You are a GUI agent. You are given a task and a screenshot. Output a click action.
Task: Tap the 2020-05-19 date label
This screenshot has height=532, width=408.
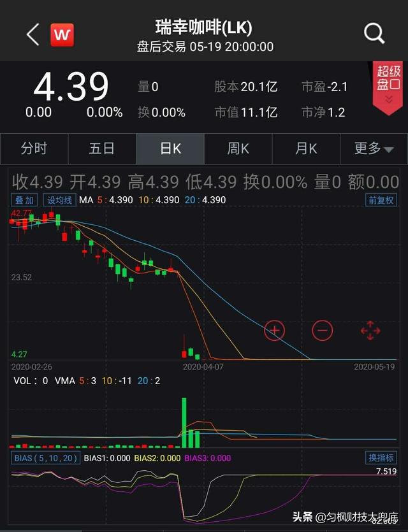point(374,367)
